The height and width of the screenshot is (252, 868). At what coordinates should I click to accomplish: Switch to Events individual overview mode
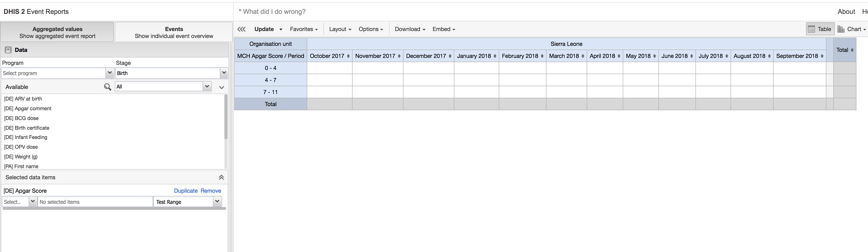tap(174, 32)
